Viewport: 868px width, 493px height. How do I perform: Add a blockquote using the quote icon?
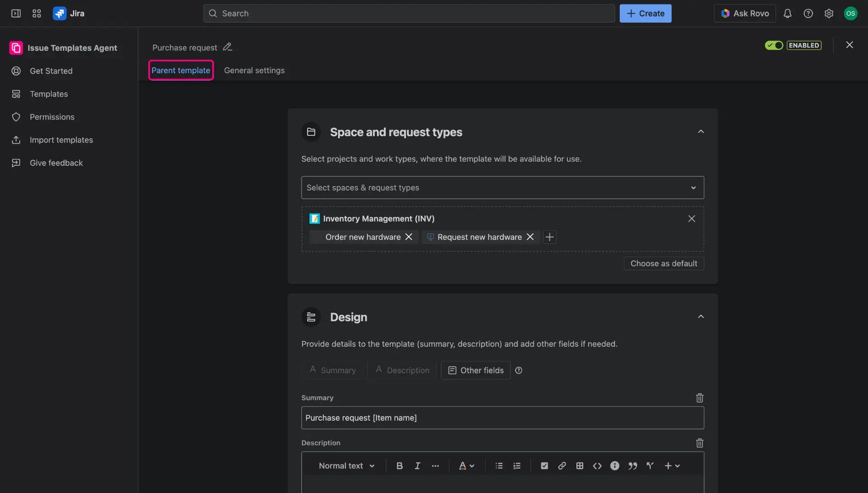pyautogui.click(x=632, y=465)
